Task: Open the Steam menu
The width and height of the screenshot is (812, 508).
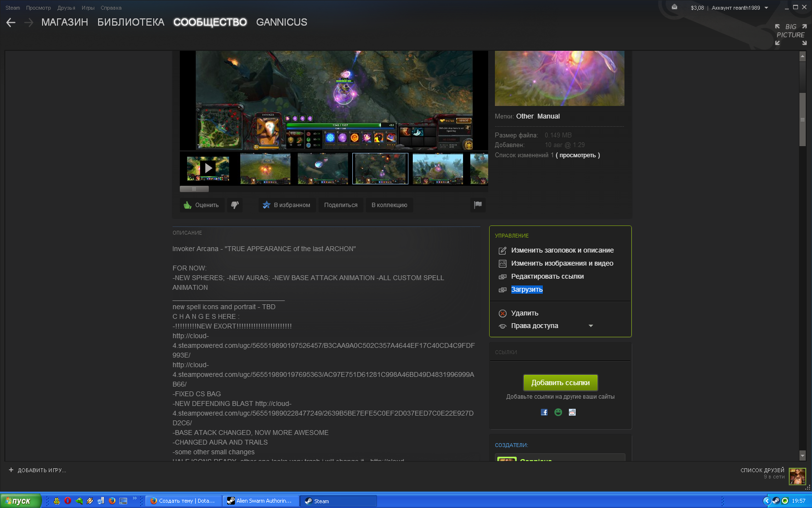Action: [x=13, y=8]
